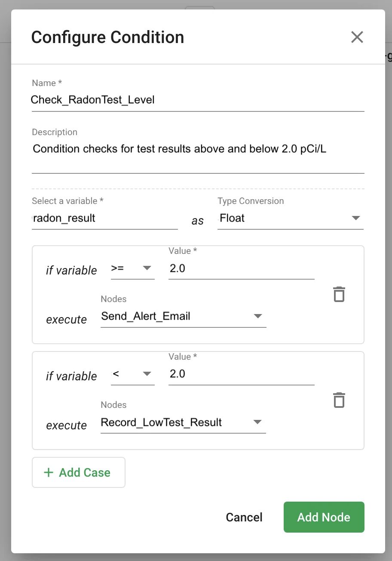Image resolution: width=392 pixels, height=561 pixels.
Task: Expand the < operator dropdown
Action: pyautogui.click(x=132, y=374)
